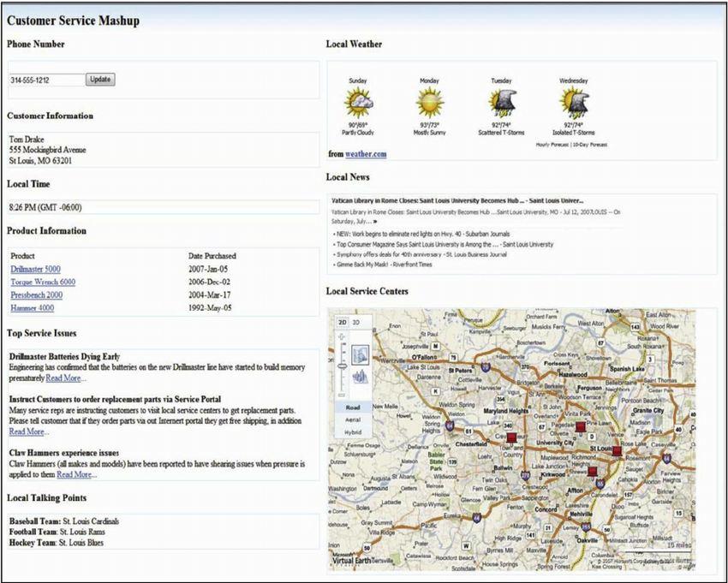Click the St Louis, MO 63201 line
Viewport: 728px width, 583px height.
[40, 161]
